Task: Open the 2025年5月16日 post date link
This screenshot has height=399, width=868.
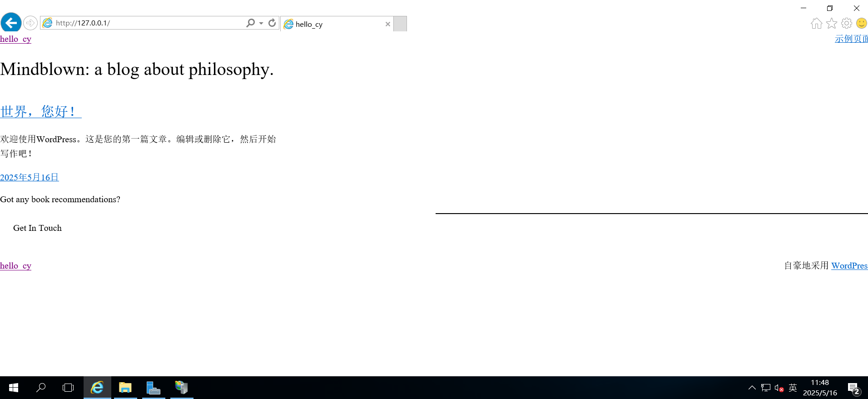Action: [x=30, y=177]
